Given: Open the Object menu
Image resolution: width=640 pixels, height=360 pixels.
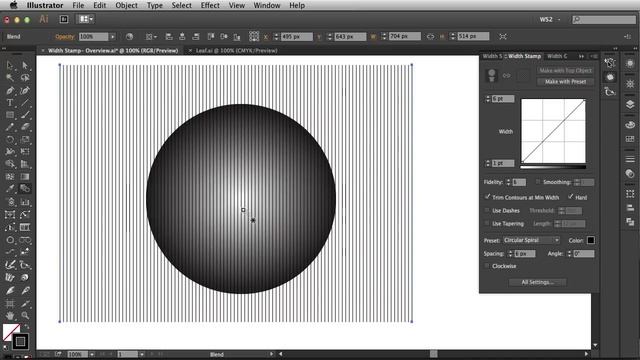Looking at the screenshot, I should [127, 5].
